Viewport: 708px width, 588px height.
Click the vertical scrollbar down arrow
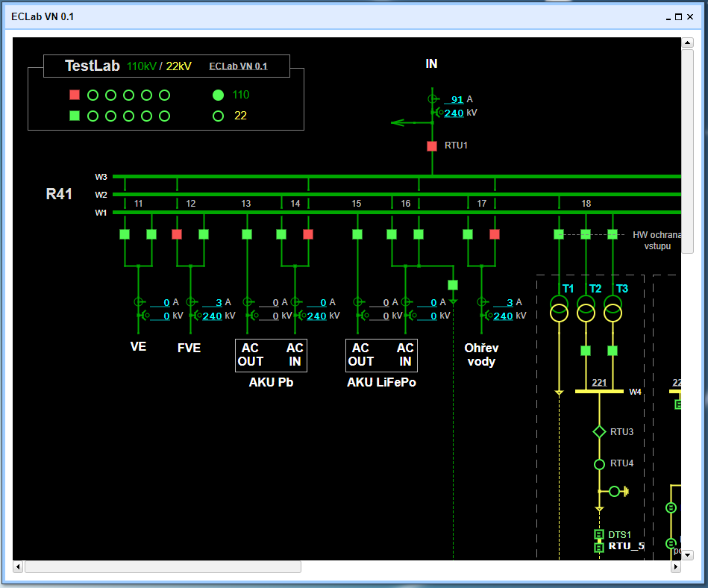pyautogui.click(x=687, y=554)
